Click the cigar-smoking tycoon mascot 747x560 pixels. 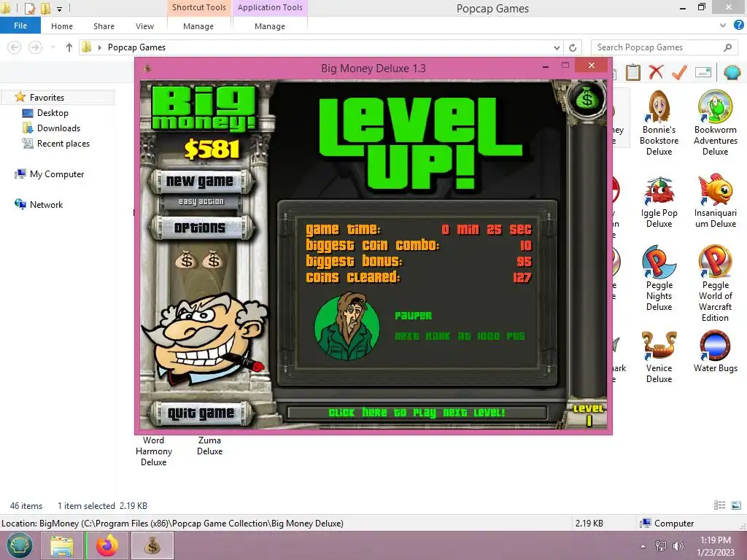coord(205,338)
